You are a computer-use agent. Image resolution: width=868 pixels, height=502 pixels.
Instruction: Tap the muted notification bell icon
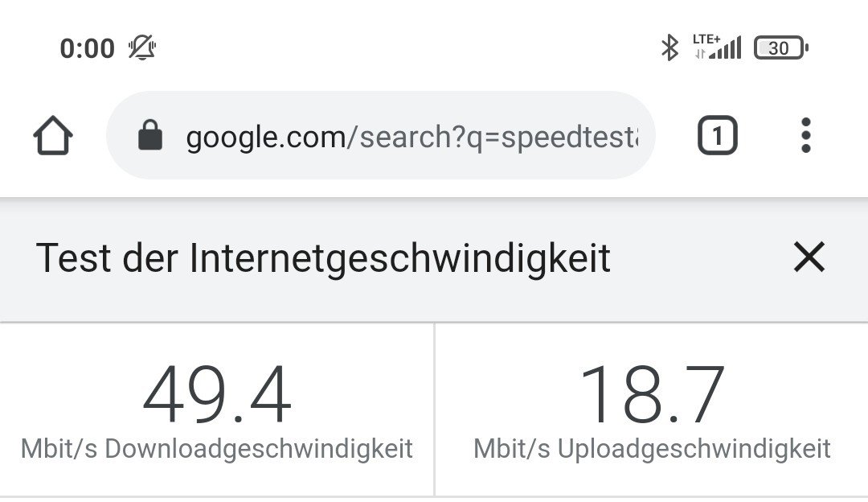pyautogui.click(x=142, y=47)
